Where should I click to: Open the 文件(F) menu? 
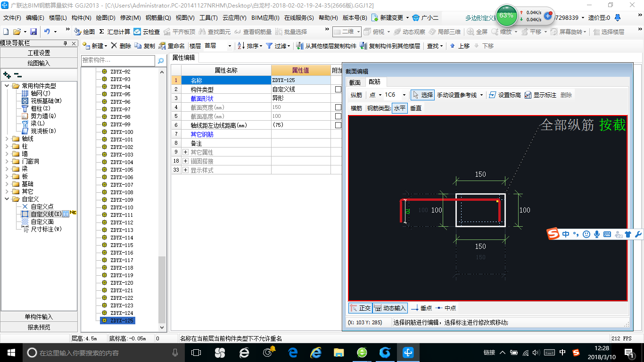12,17
